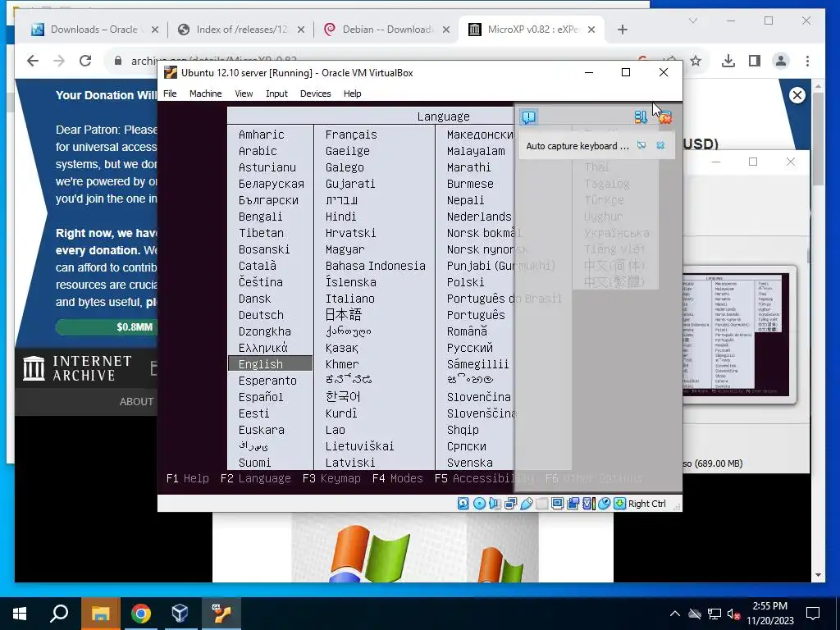
Task: Open Windows taskbar search
Action: 59,614
